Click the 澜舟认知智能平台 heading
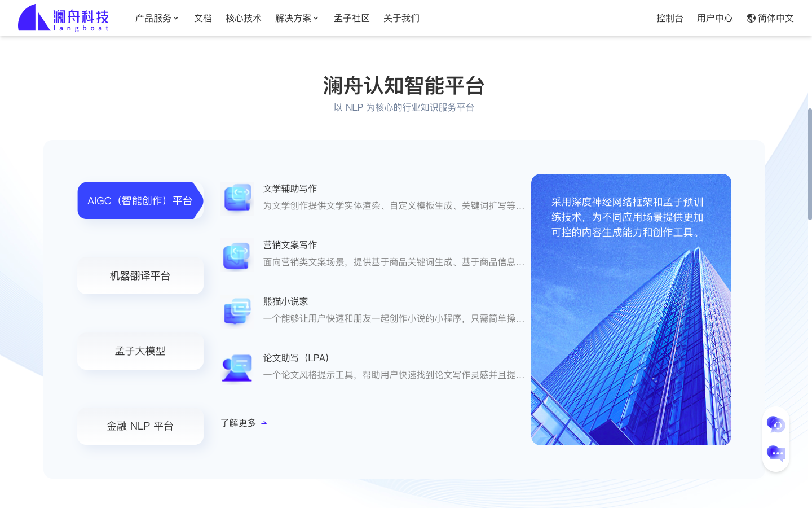This screenshot has width=812, height=508. 404,86
